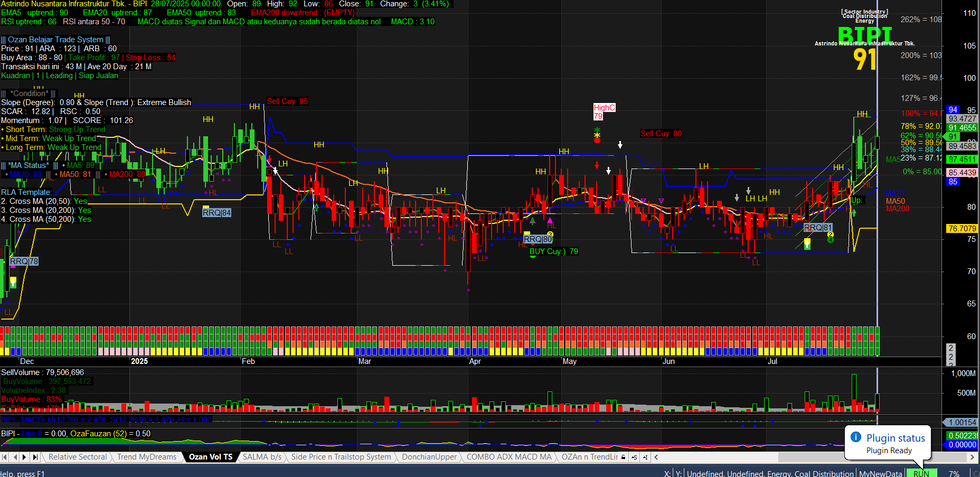Click the chart scroll left arrow
This screenshot has height=477, width=980.
(656, 457)
